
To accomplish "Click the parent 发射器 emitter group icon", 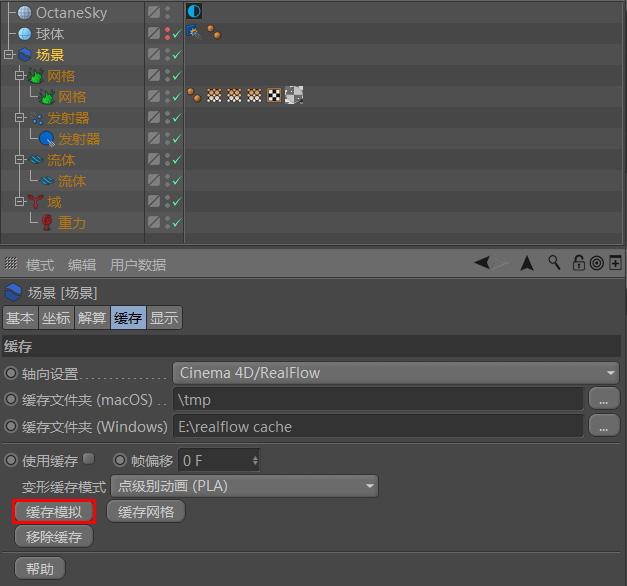I will (38, 118).
